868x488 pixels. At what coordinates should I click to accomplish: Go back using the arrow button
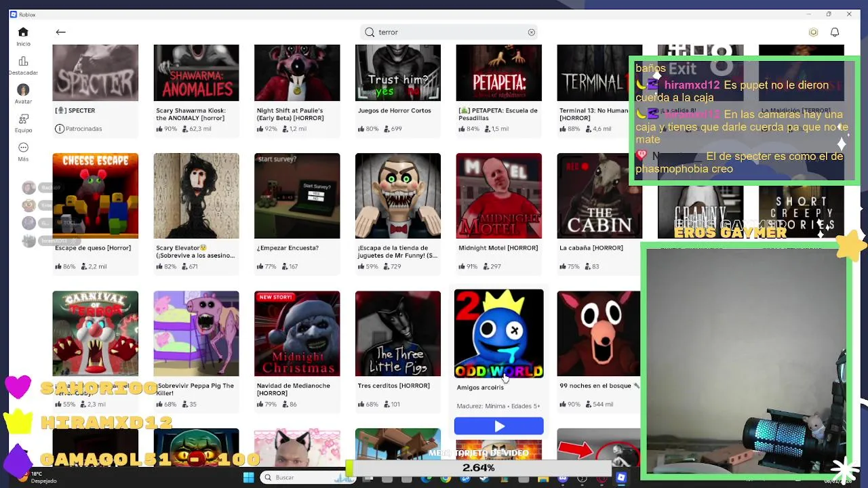coord(60,32)
